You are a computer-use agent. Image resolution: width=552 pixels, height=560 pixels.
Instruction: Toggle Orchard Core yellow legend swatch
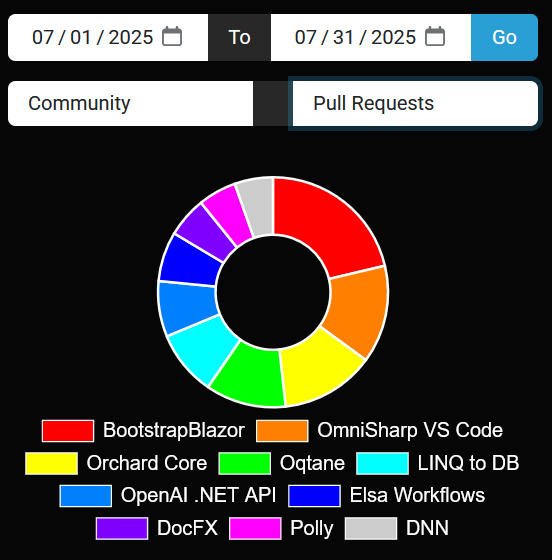(x=51, y=464)
